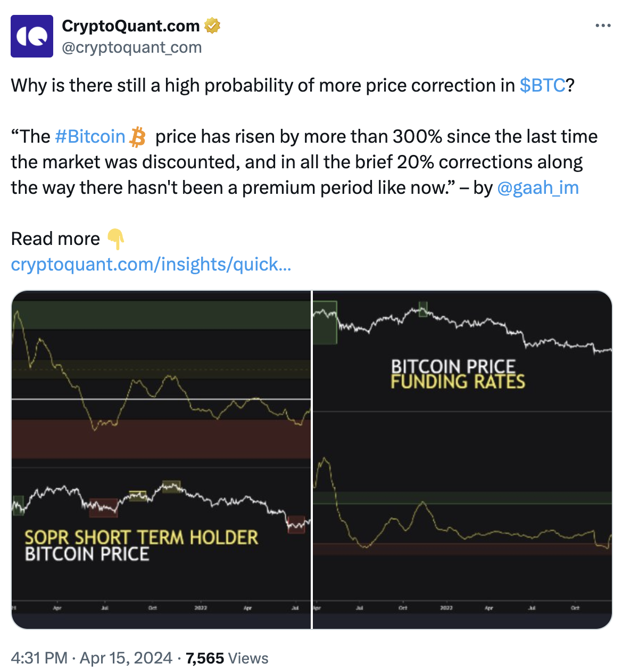Screen dimensions: 622x672
Task: Visit the @gaah_im mentioned profile
Action: [538, 188]
